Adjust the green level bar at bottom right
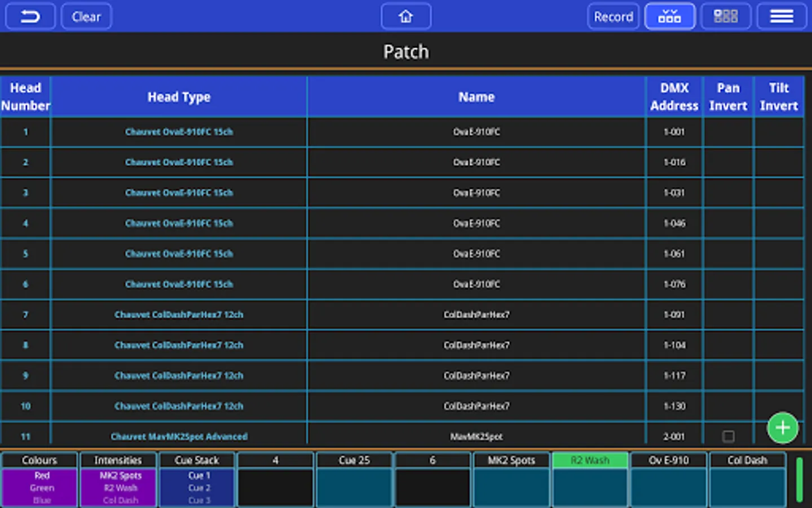Image resolution: width=812 pixels, height=508 pixels. [x=799, y=480]
